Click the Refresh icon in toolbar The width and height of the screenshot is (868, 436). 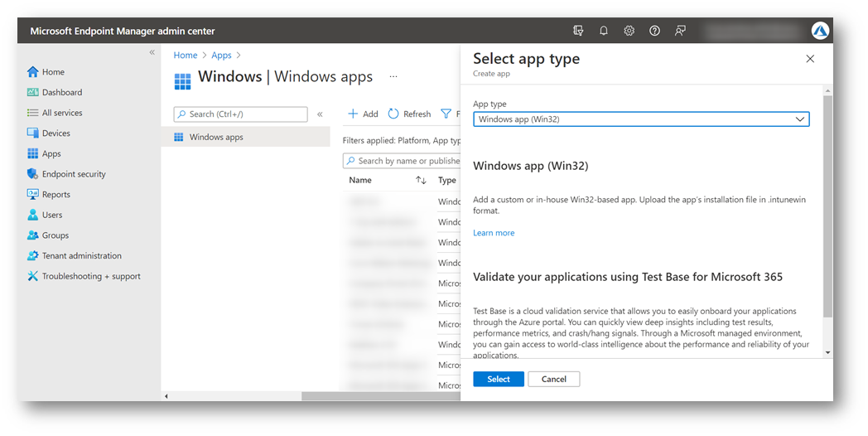point(393,114)
